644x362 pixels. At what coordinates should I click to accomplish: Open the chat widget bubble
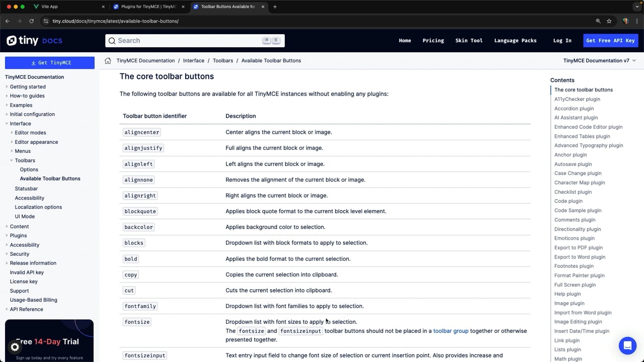(x=627, y=345)
